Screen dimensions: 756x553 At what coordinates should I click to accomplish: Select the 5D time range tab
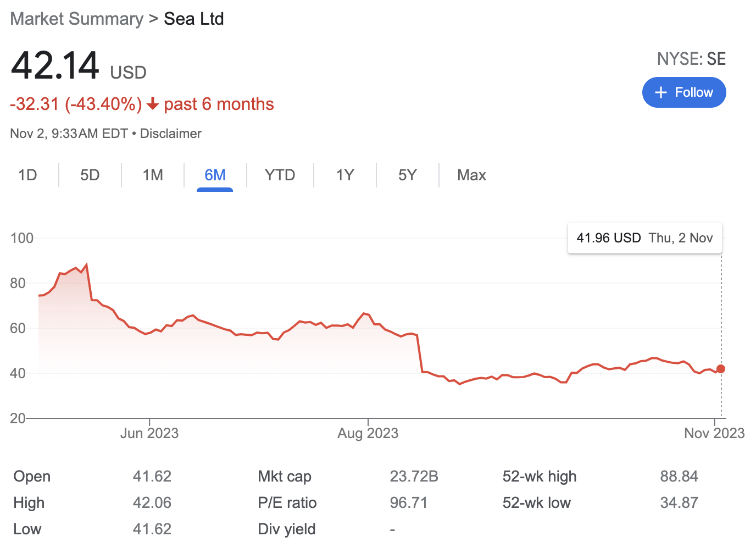(x=90, y=175)
